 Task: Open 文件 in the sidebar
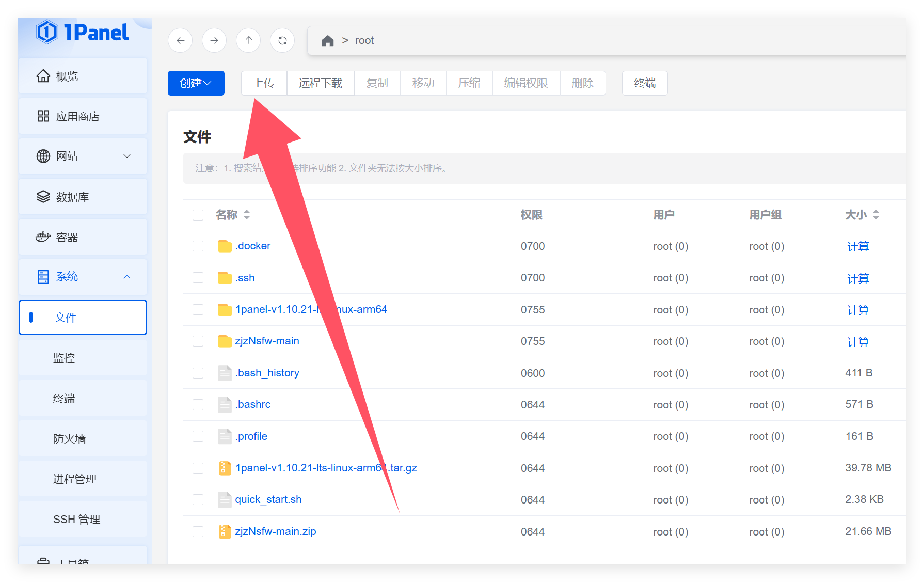point(83,318)
